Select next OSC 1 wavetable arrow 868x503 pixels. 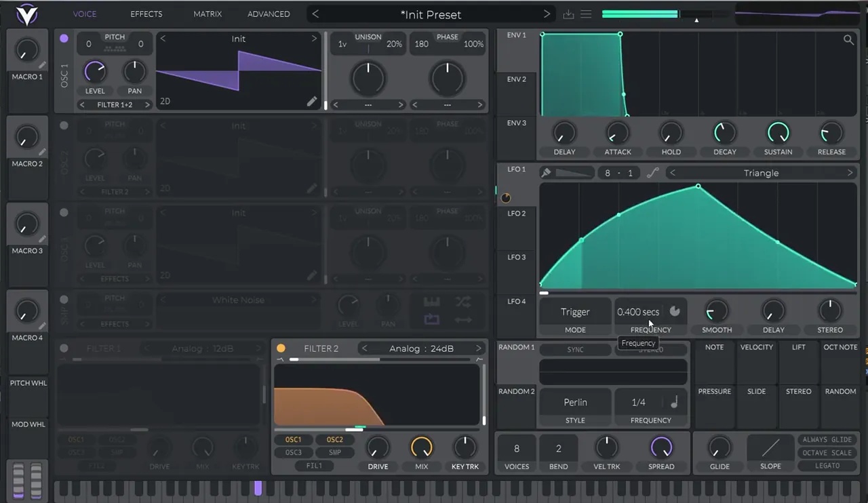coord(314,39)
